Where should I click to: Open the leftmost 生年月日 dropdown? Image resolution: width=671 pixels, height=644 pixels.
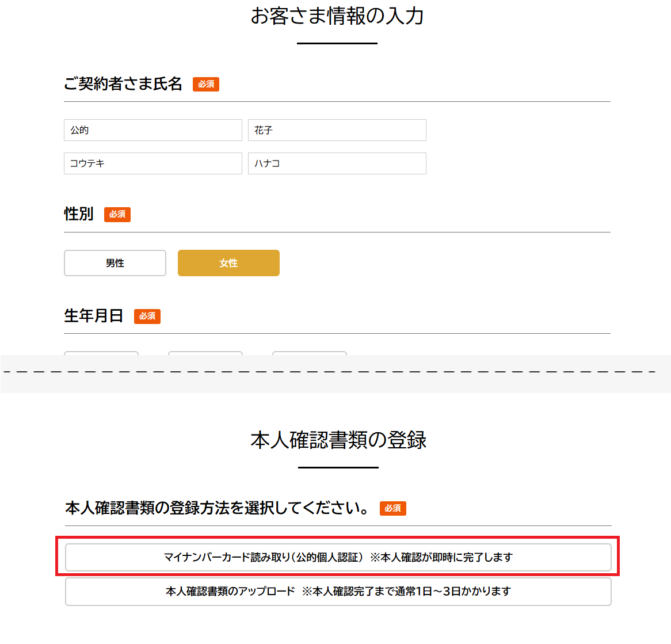coord(101,353)
